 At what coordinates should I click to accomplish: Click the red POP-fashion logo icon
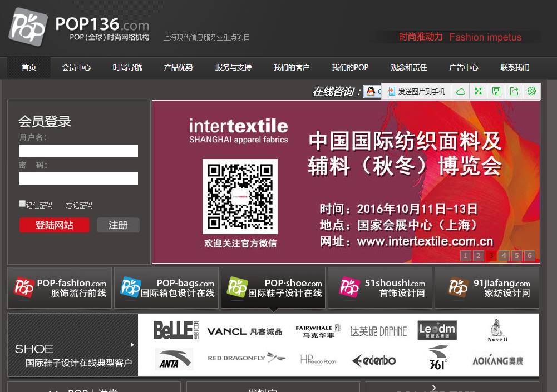pos(24,287)
